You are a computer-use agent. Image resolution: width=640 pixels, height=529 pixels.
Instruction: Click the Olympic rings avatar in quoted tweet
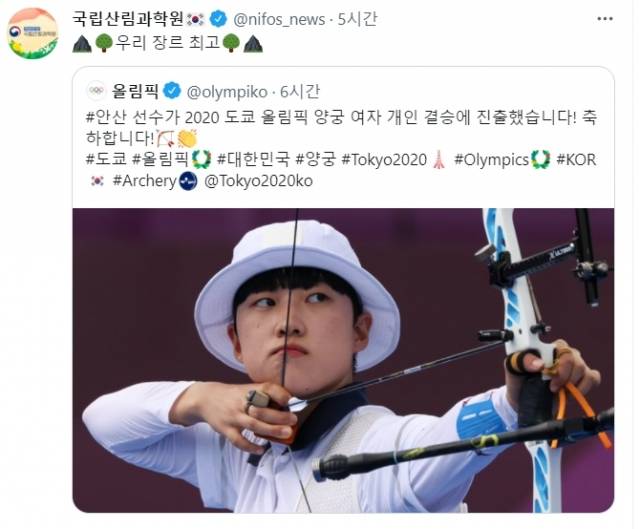tap(96, 91)
